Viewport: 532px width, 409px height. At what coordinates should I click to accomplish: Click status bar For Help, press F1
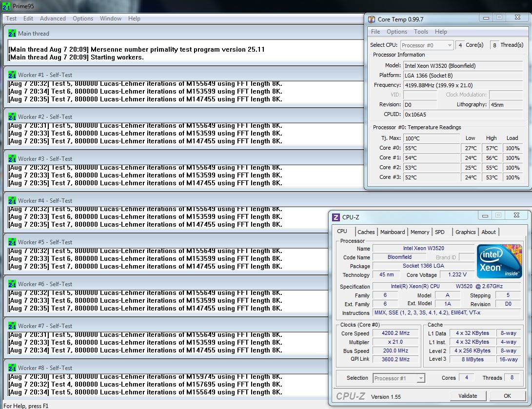pyautogui.click(x=26, y=406)
